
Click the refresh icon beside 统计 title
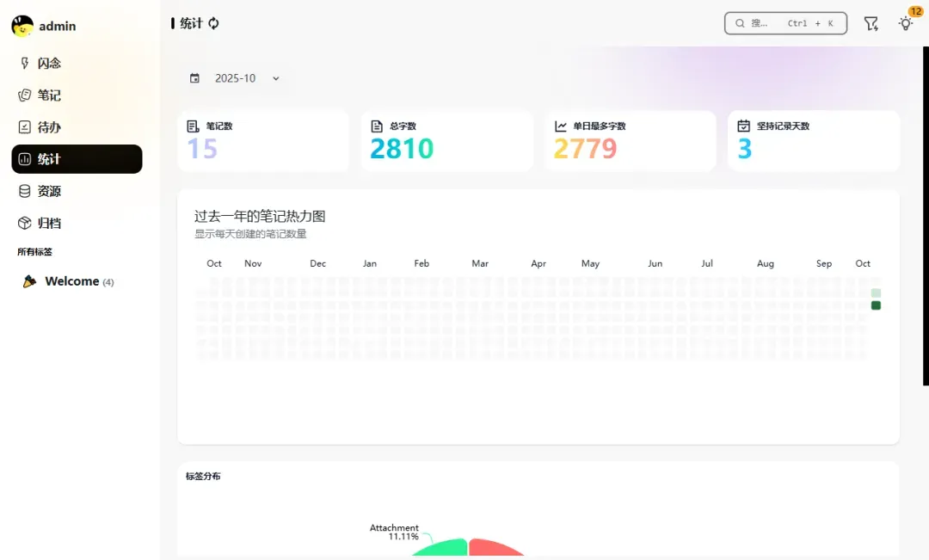[213, 23]
